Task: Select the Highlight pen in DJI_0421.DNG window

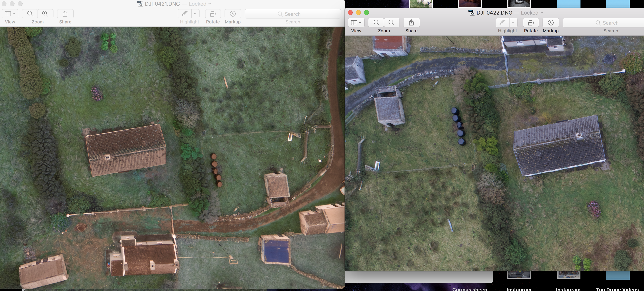Action: (184, 14)
